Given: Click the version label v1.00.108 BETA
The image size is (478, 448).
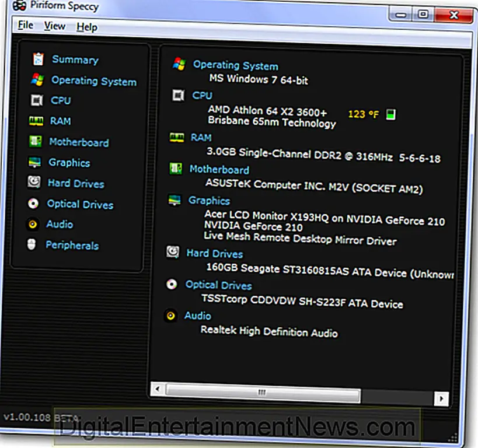Looking at the screenshot, I should point(42,417).
